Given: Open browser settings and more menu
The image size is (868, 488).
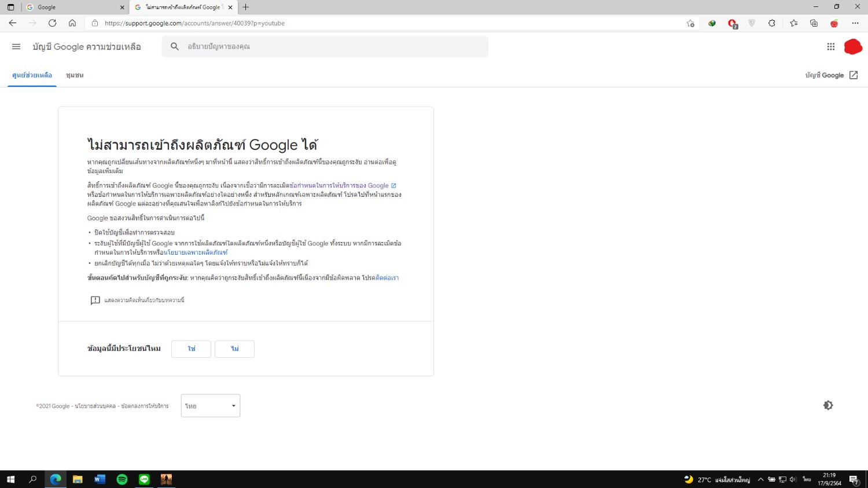Looking at the screenshot, I should (855, 23).
